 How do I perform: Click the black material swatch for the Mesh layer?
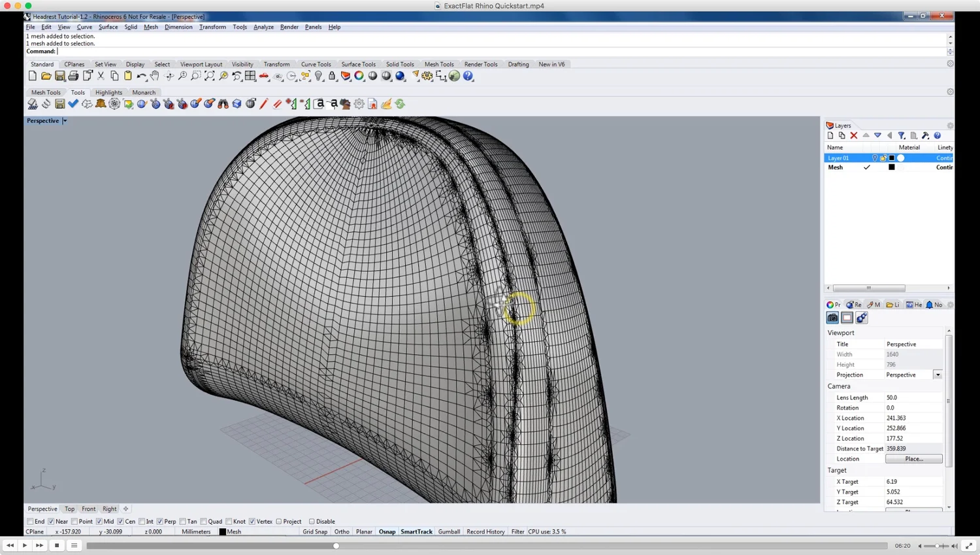pos(891,167)
